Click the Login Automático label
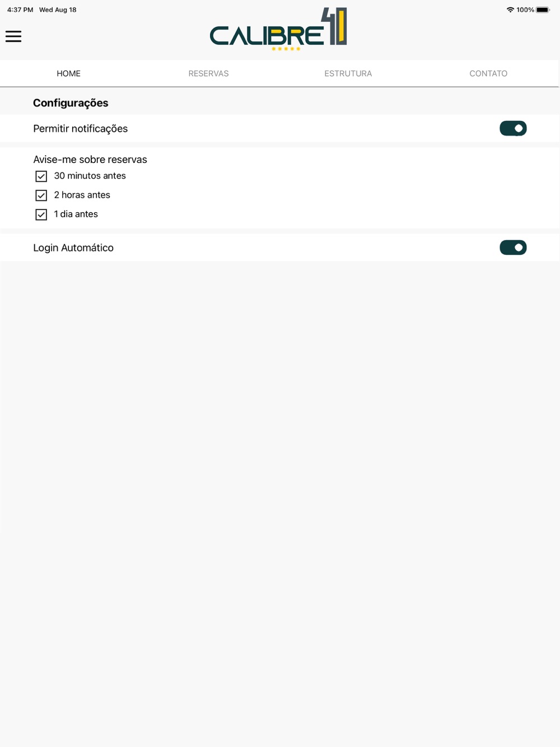The height and width of the screenshot is (747, 560). [x=73, y=248]
